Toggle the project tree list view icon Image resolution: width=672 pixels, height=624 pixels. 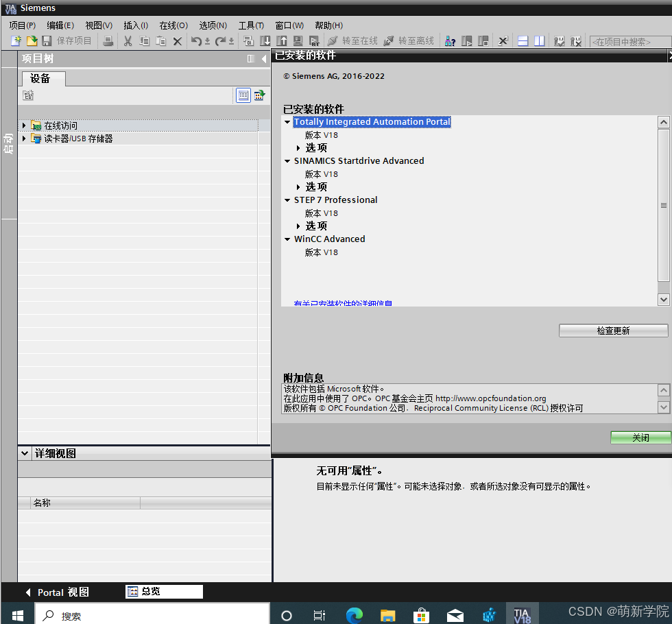click(x=243, y=95)
